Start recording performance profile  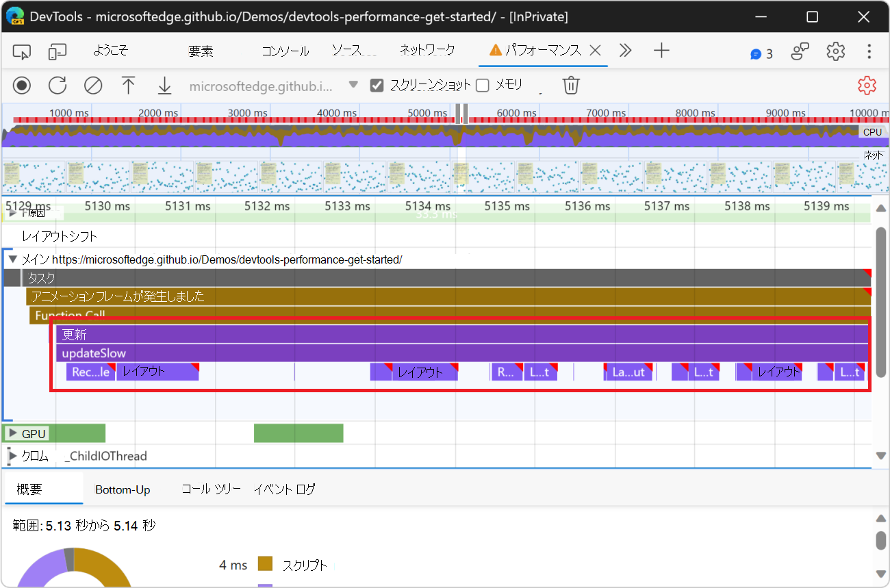coord(23,86)
